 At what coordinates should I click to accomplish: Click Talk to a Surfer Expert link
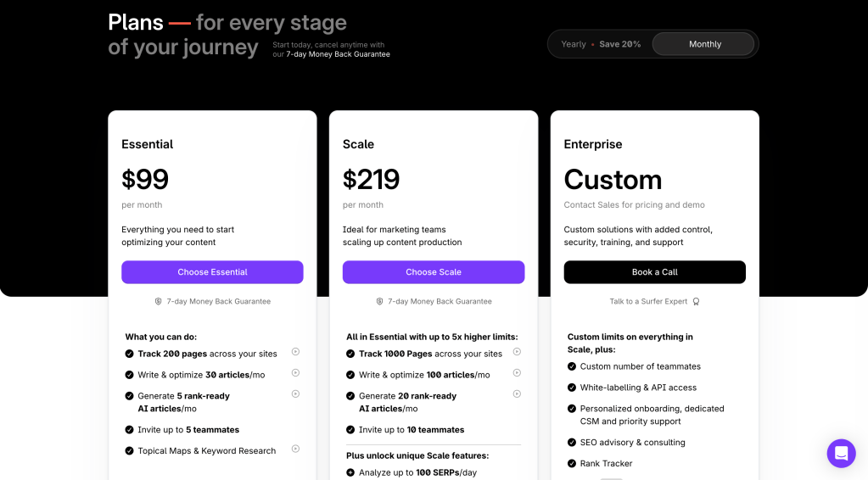(x=649, y=301)
